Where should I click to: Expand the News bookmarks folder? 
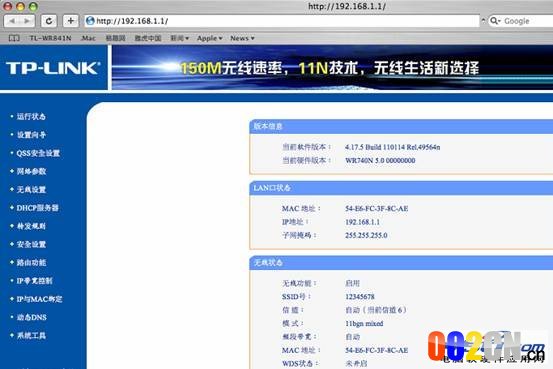(242, 38)
